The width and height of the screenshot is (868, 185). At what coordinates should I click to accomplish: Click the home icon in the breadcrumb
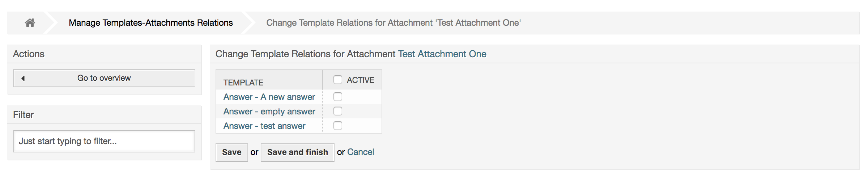30,23
